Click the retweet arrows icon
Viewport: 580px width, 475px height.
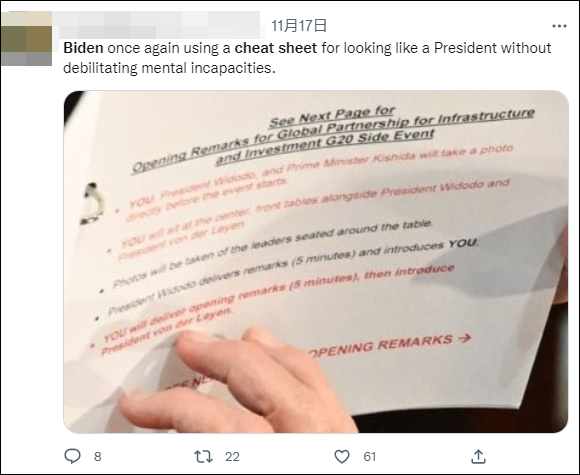tap(203, 457)
